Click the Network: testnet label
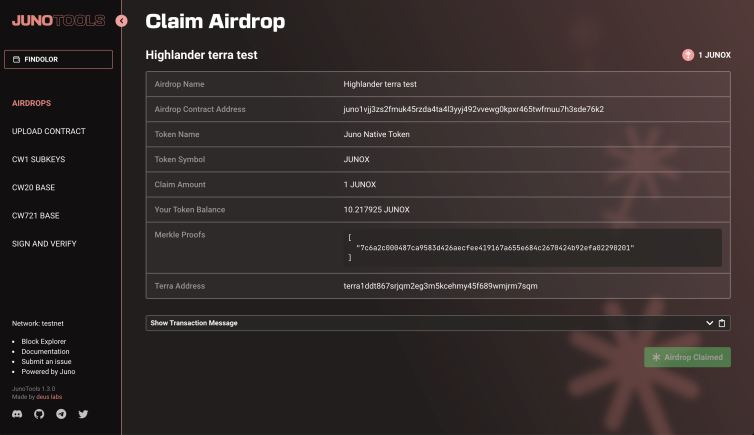Image resolution: width=754 pixels, height=435 pixels. [38, 323]
